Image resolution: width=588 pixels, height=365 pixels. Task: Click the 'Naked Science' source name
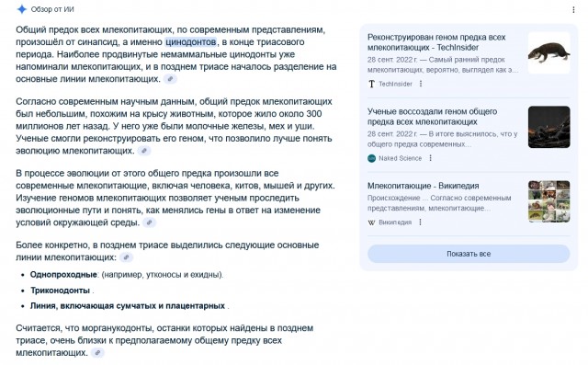pos(401,158)
